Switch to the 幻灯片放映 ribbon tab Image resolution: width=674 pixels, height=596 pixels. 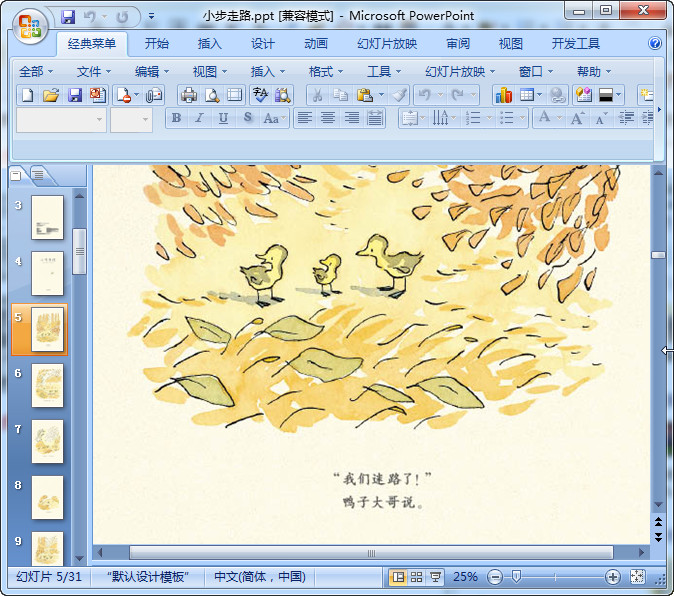point(387,43)
